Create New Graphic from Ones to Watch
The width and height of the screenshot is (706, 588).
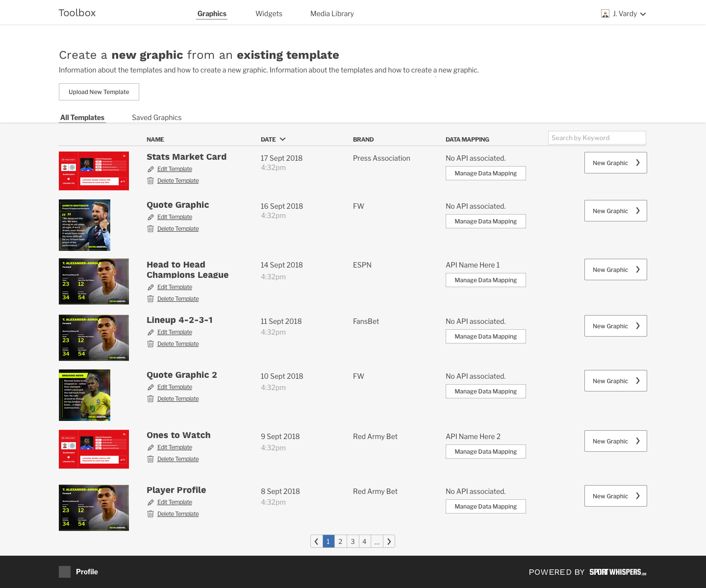pos(616,441)
